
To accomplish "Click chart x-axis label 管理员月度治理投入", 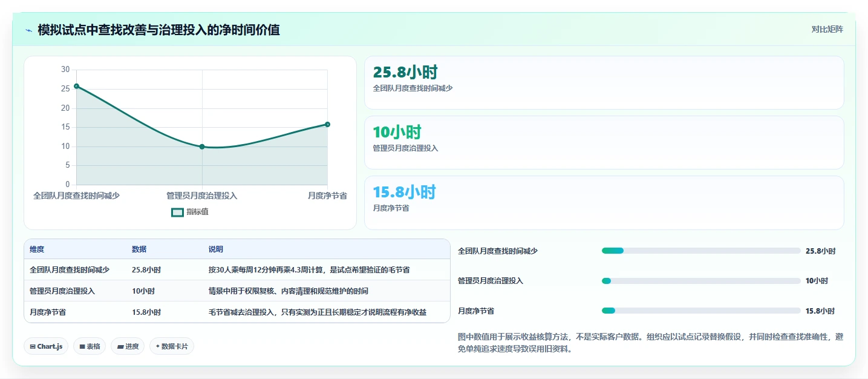I will 202,196.
